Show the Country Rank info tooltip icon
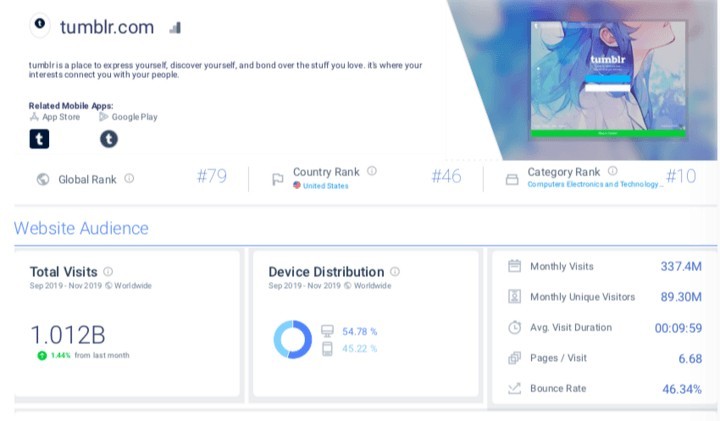This screenshot has width=720, height=421. tap(372, 171)
